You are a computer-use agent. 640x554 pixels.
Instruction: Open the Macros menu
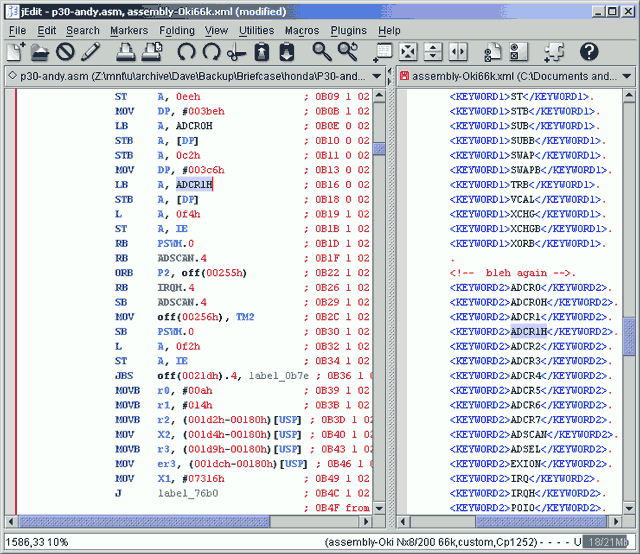click(302, 31)
